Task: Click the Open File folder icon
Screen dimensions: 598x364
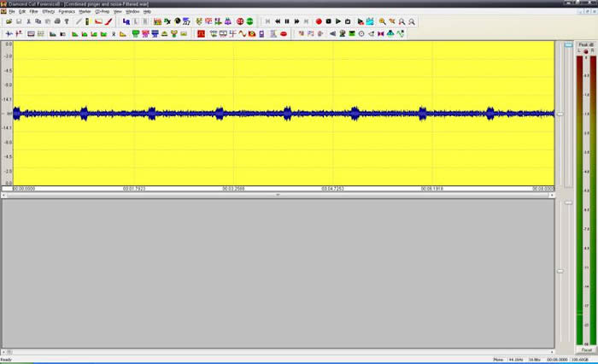Action: pyautogui.click(x=9, y=21)
